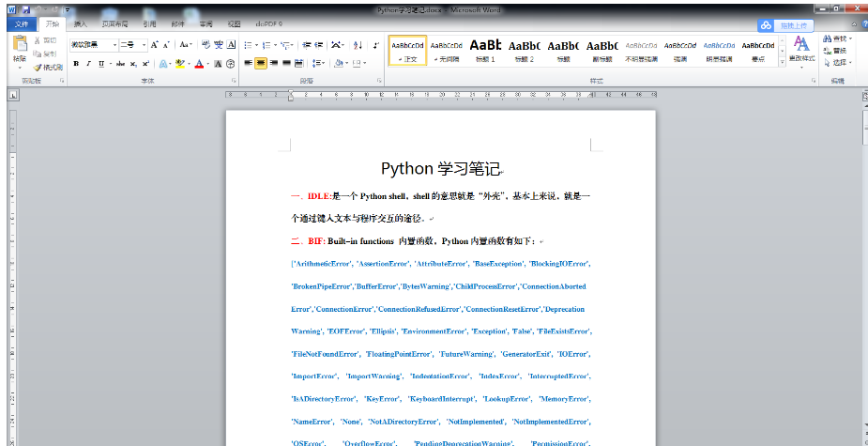The image size is (868, 446).
Task: Open the File (文件) tab
Action: (22, 24)
